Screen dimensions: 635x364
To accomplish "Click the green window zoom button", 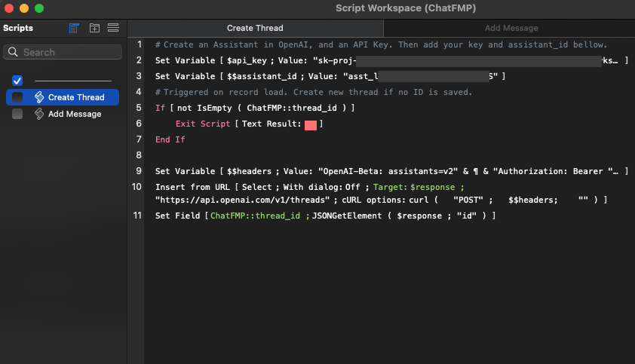I will tap(39, 8).
